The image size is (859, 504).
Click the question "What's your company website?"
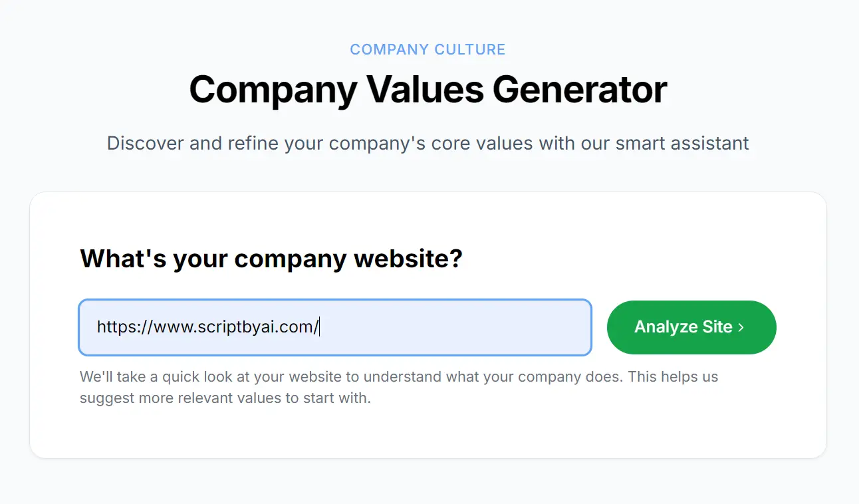(271, 259)
